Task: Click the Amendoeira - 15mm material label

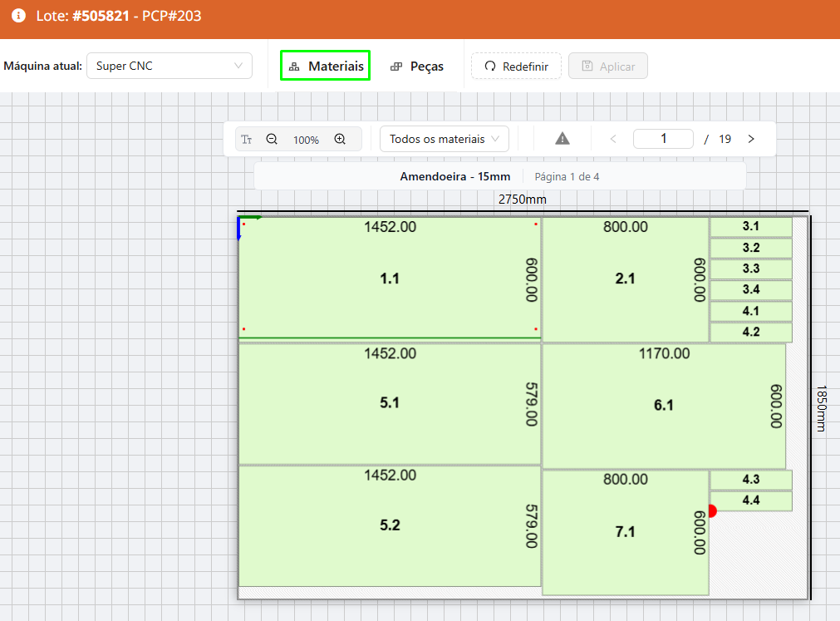Action: 454,176
